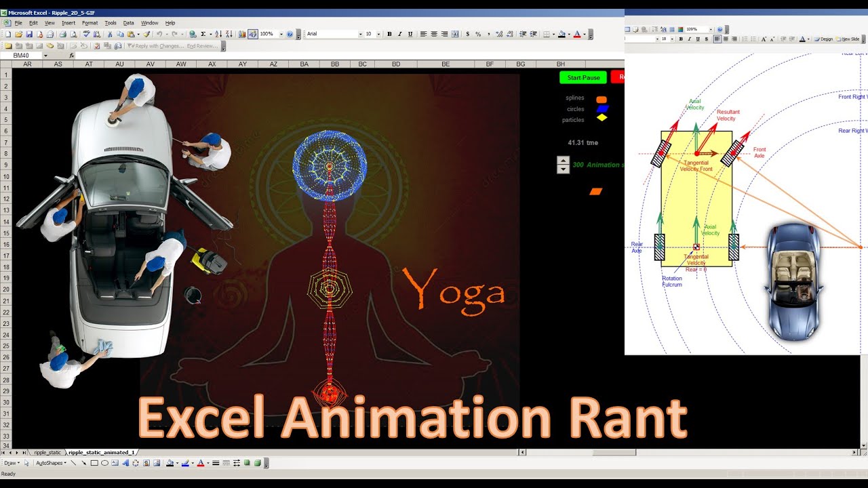Expand the Name Box dropdown for BM40
Screen dimensions: 868x488
[x=45, y=56]
